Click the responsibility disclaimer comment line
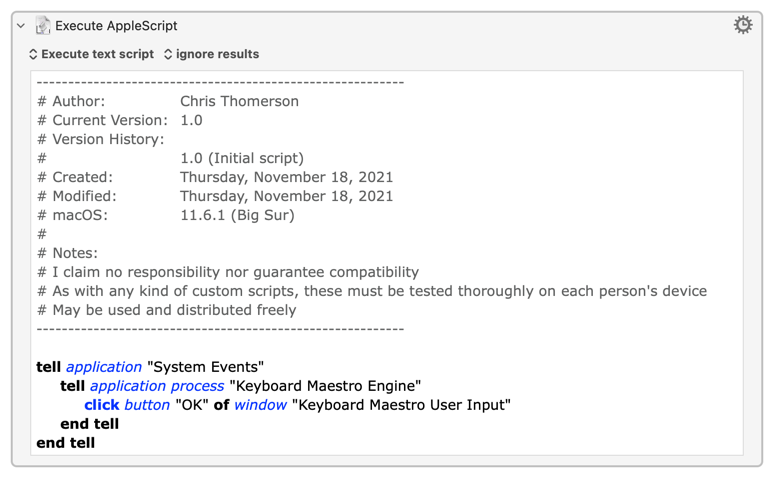Viewport: 774px width, 481px height. click(x=228, y=272)
